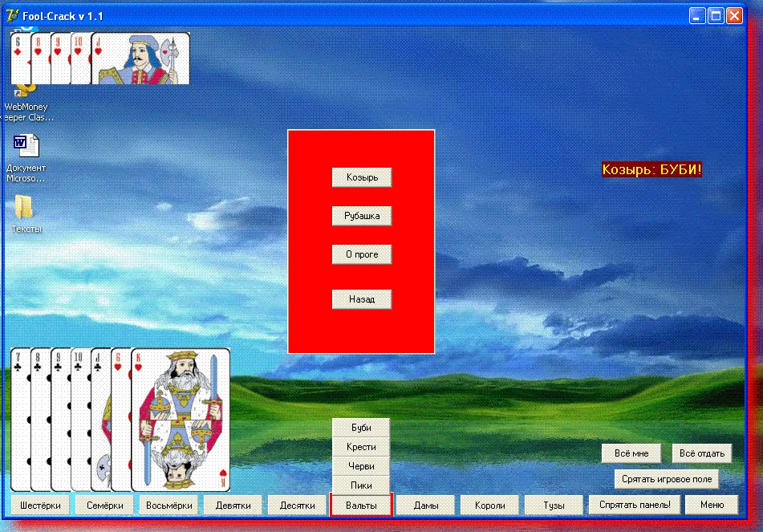The height and width of the screenshot is (532, 763).
Task: Click the Jack of hearts card at top
Action: coord(140,59)
